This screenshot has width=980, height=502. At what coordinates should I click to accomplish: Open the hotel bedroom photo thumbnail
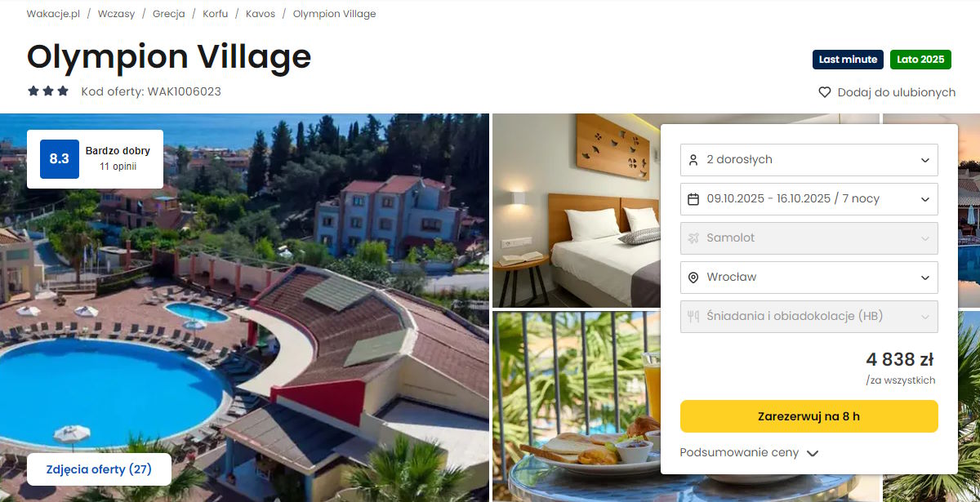coord(576,211)
